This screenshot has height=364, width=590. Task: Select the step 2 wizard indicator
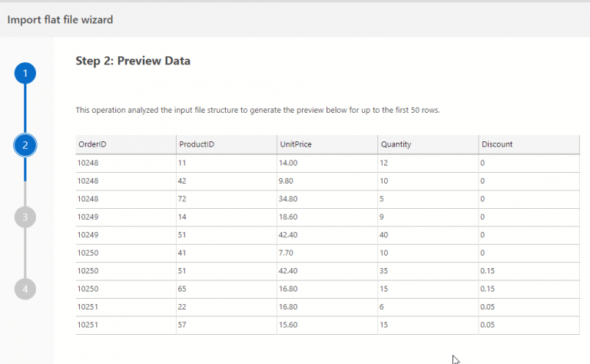tap(25, 144)
